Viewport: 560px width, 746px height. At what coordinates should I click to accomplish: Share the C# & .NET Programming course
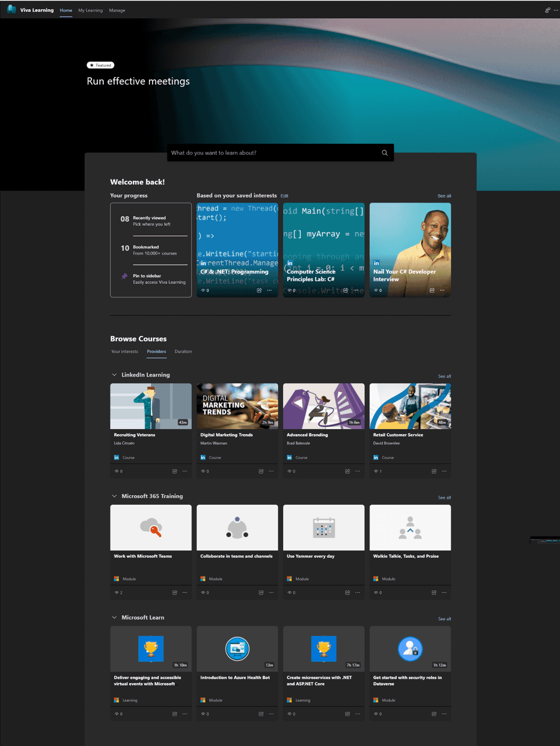(259, 291)
